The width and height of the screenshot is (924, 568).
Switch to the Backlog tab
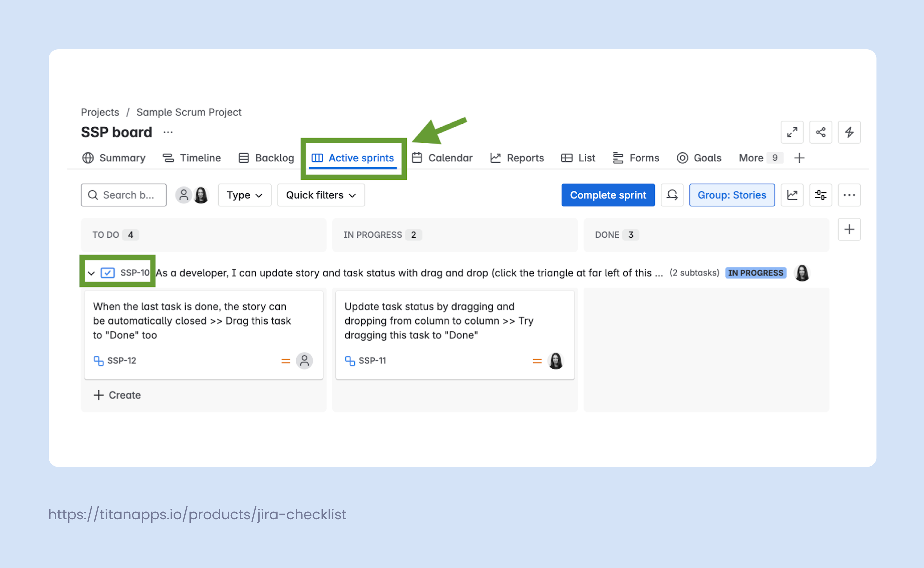click(274, 158)
